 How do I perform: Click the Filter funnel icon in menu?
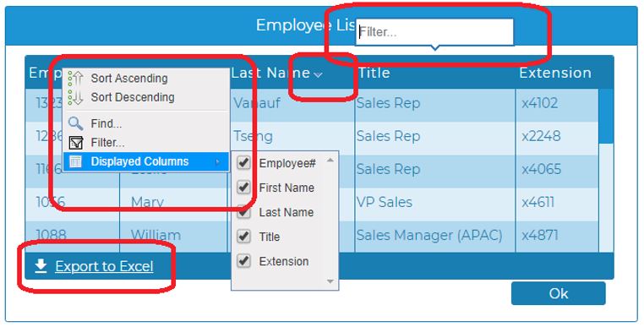tap(76, 143)
